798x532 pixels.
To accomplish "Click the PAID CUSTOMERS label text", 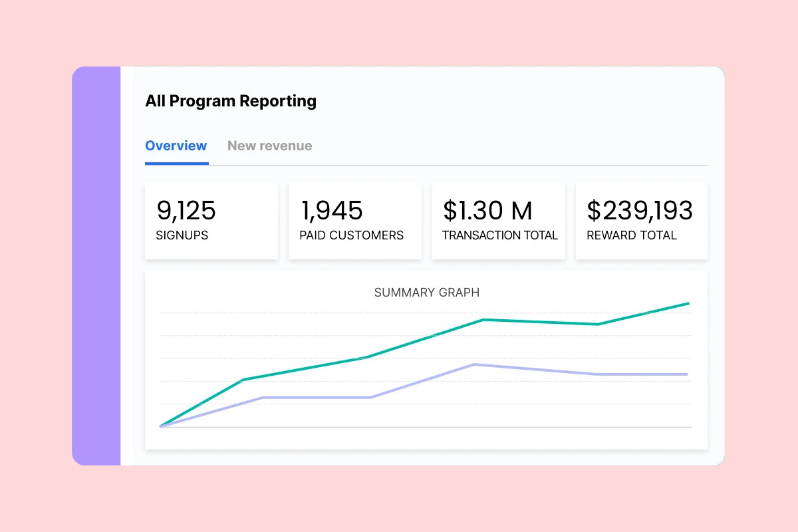I will (351, 235).
